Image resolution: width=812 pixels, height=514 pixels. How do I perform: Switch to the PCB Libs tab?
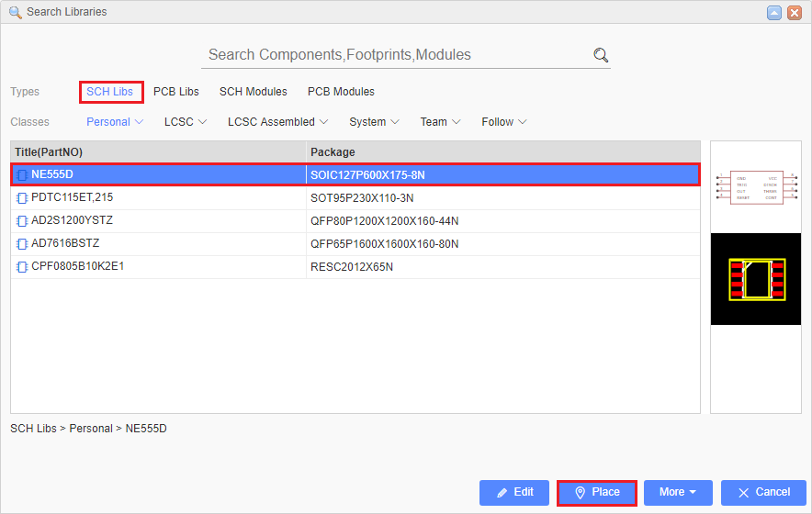(x=176, y=92)
